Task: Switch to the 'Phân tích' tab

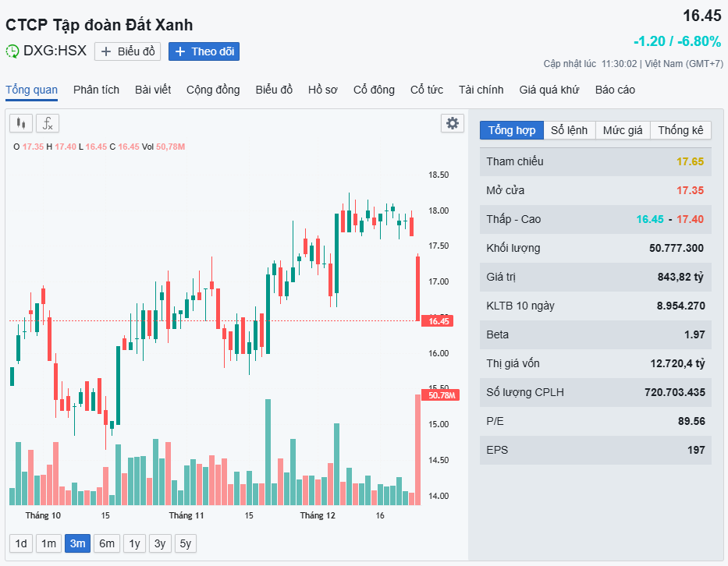Action: point(96,90)
